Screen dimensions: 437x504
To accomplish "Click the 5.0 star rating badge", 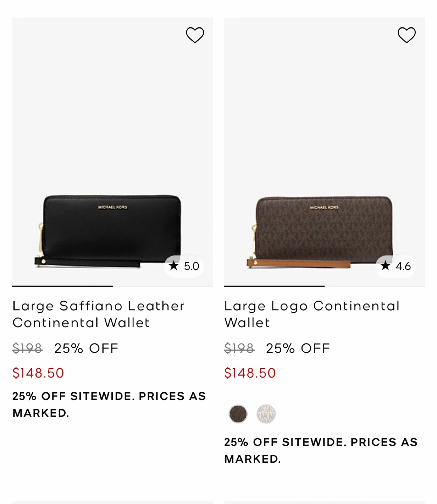I will tap(184, 266).
